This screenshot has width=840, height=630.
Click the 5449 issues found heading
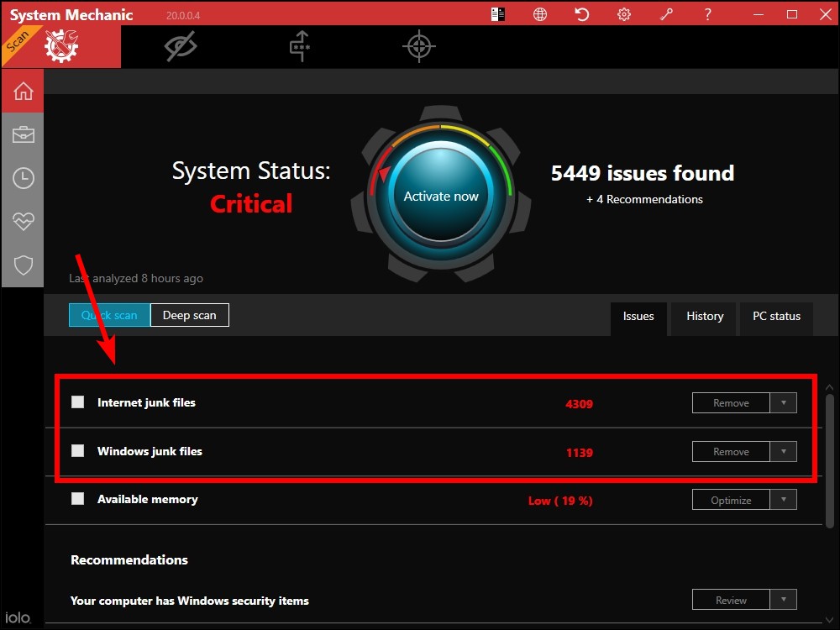click(x=643, y=173)
